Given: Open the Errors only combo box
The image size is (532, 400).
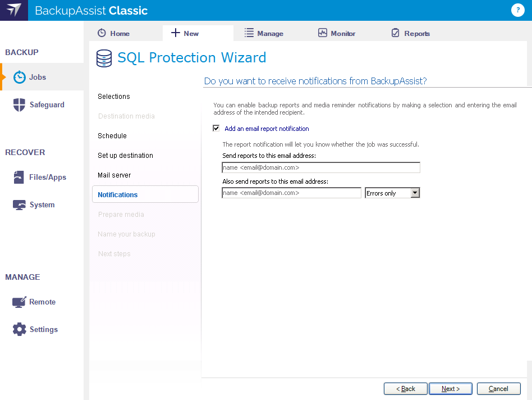Looking at the screenshot, I should pos(392,193).
